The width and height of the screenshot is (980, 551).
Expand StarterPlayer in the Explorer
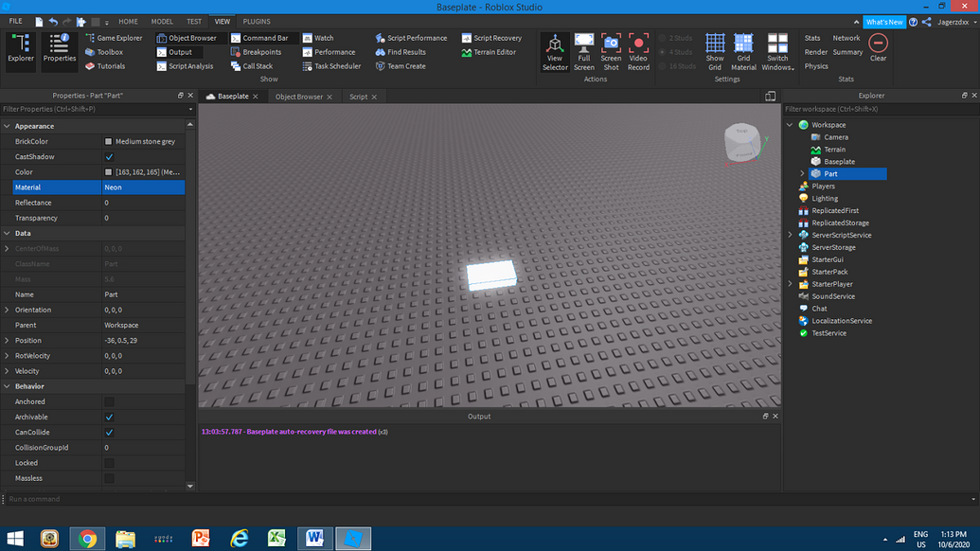coord(790,284)
